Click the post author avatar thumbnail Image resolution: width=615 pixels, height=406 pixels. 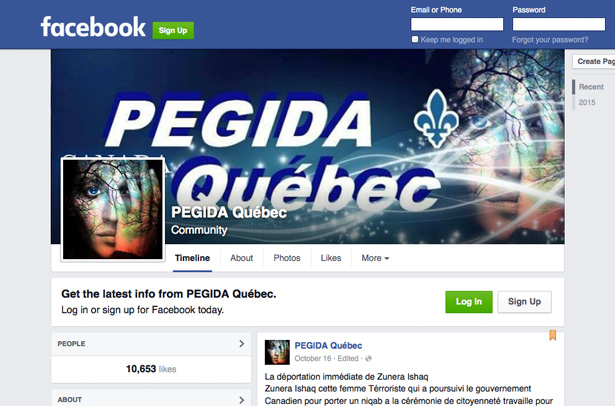277,352
